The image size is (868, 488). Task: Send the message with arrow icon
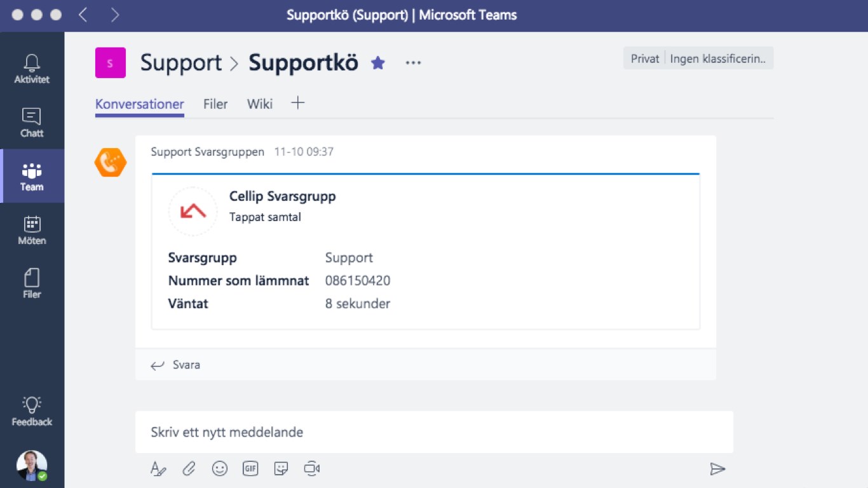(717, 469)
